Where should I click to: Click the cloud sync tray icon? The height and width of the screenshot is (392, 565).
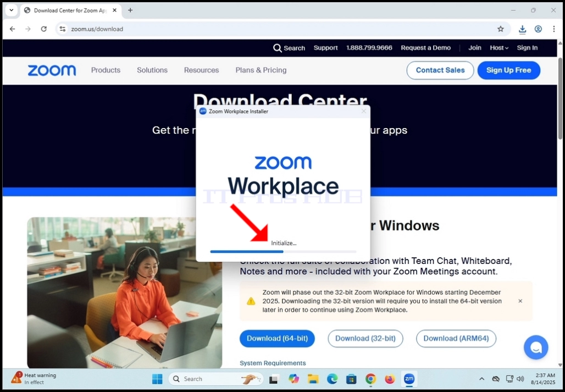[496, 379]
